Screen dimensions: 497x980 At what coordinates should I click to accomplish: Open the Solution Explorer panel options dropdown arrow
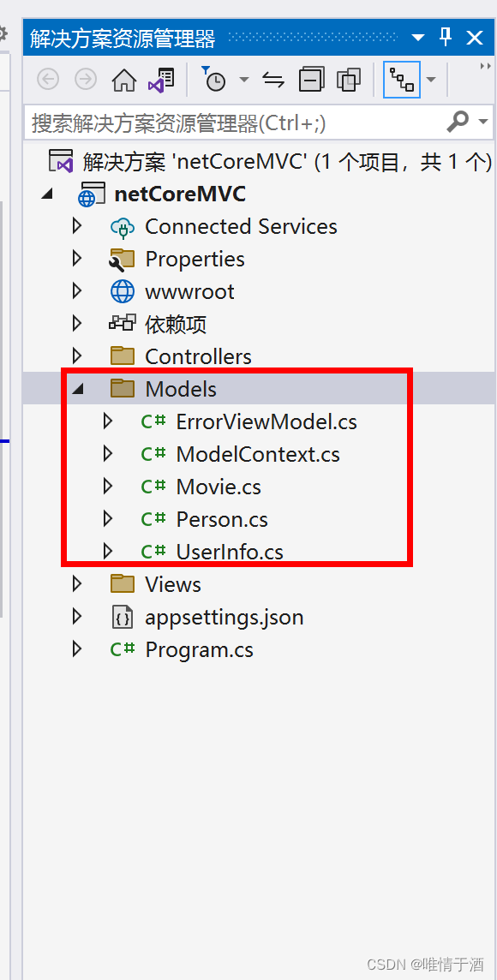point(417,37)
